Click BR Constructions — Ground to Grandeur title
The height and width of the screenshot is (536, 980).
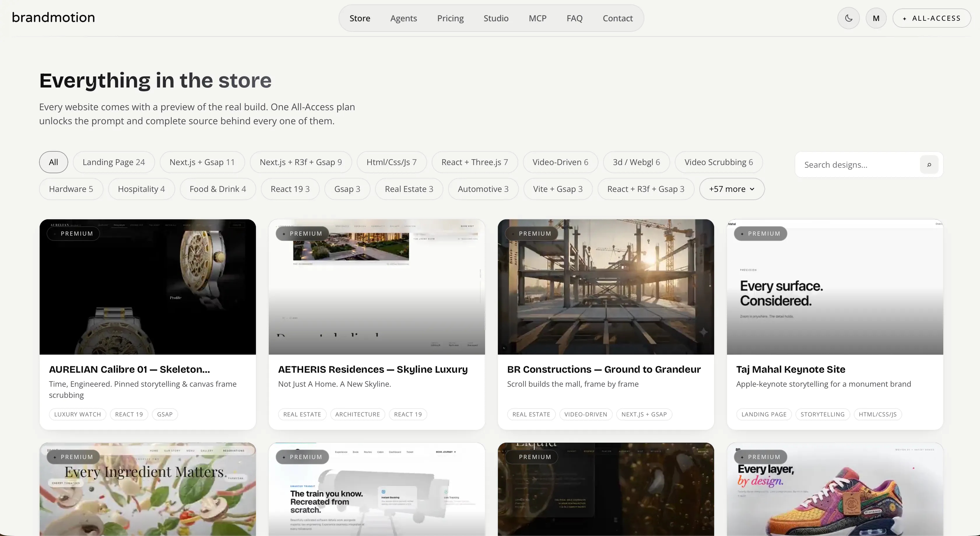pos(604,369)
